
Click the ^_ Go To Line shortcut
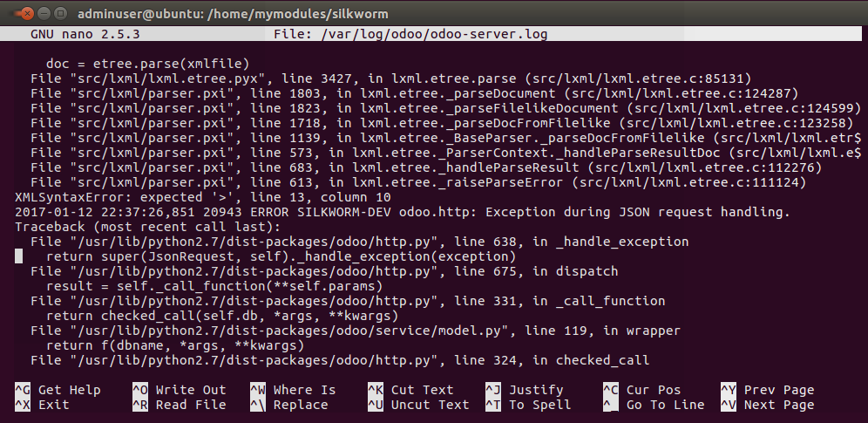coord(654,406)
